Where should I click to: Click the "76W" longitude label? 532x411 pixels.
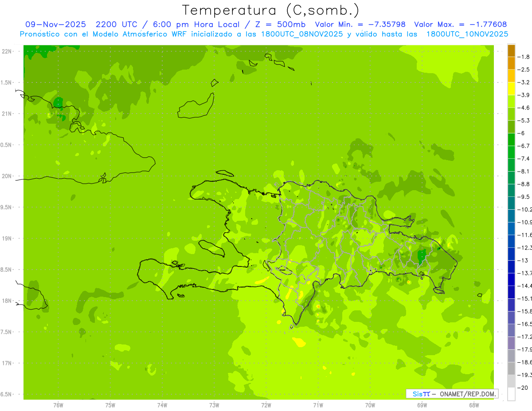point(58,405)
